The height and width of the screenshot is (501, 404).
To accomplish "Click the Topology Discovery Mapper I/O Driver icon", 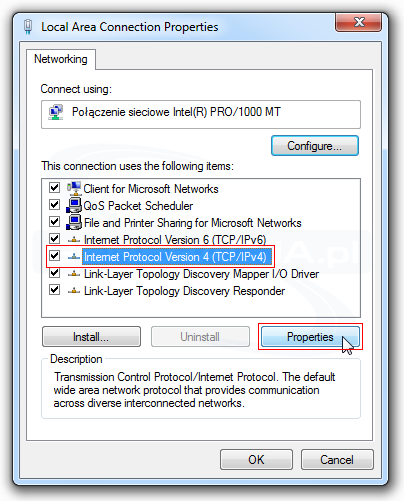I will (x=74, y=274).
